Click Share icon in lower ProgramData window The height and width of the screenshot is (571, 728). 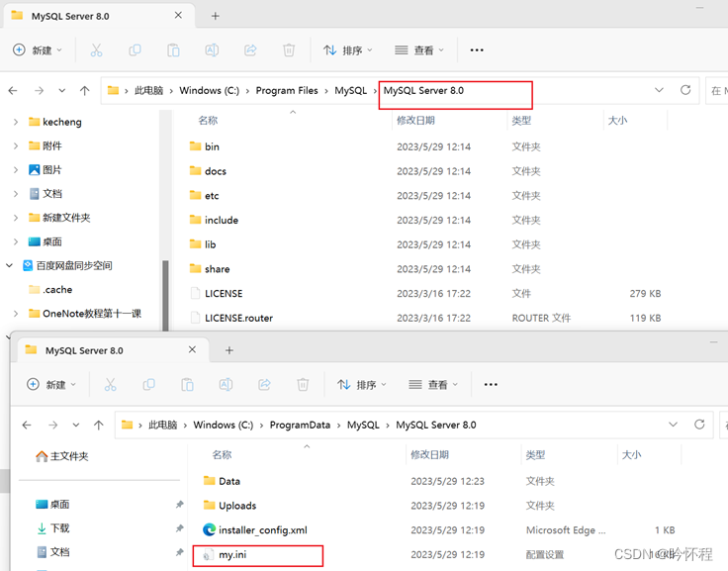click(x=265, y=385)
